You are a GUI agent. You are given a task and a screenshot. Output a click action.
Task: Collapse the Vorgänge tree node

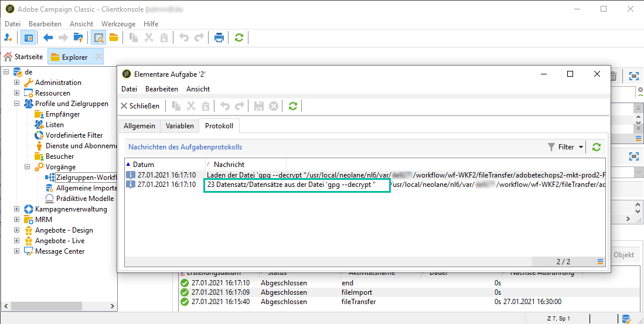click(x=28, y=167)
